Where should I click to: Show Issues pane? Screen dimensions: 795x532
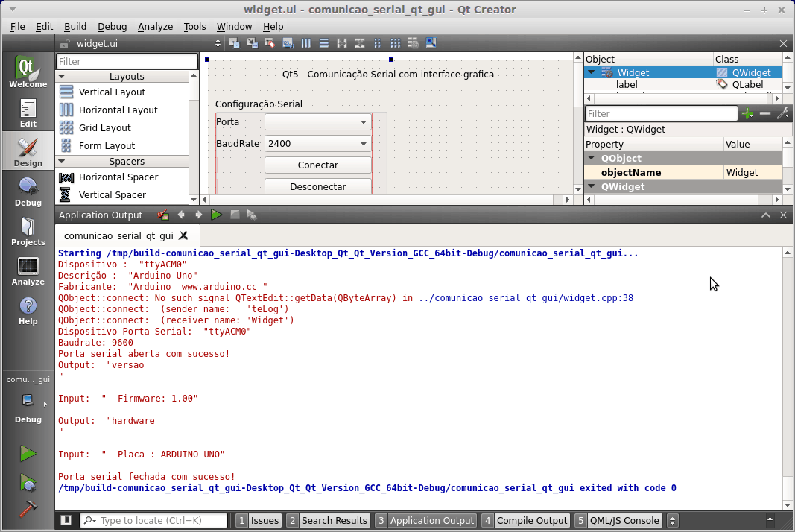coord(258,520)
